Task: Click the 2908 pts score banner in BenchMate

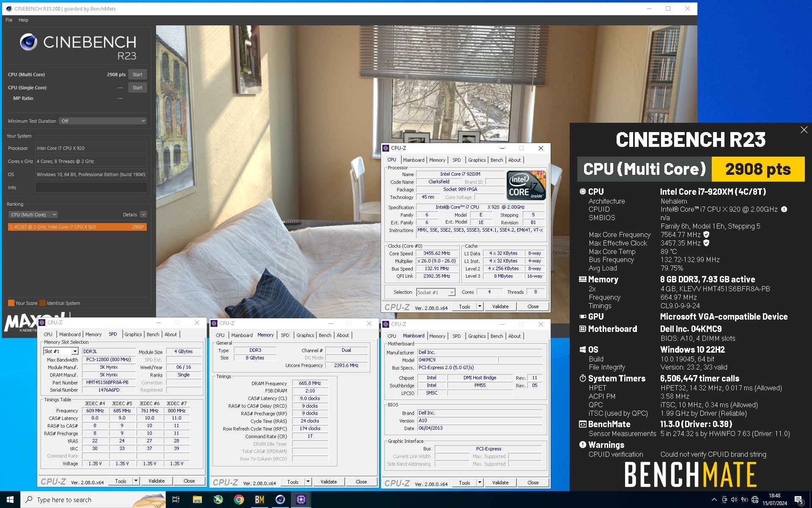Action: click(758, 169)
